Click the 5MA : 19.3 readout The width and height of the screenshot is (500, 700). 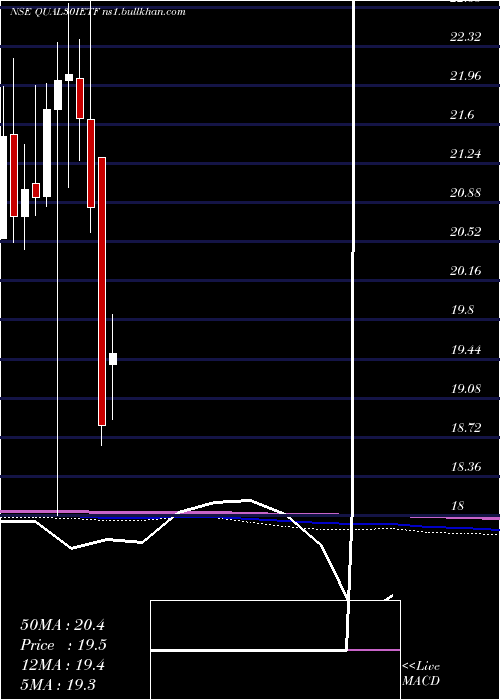tap(58, 684)
